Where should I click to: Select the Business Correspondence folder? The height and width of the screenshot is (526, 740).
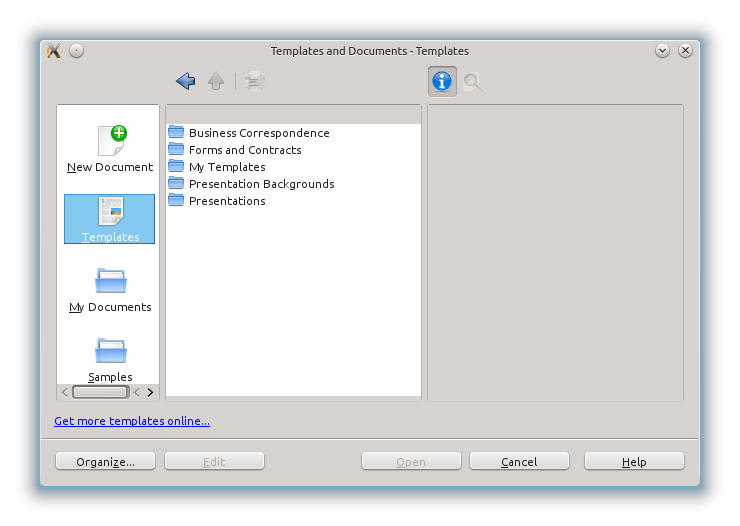pyautogui.click(x=258, y=133)
